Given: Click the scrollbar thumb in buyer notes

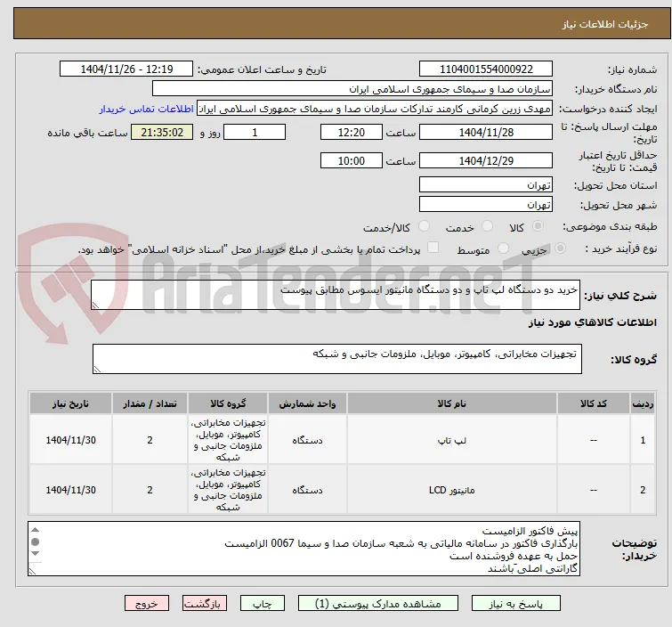Looking at the screenshot, I should 35,541.
